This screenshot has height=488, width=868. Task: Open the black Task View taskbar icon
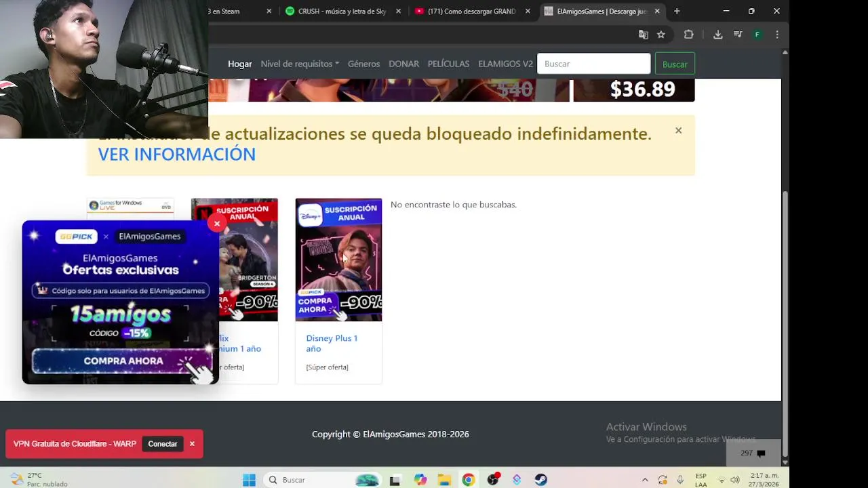pos(395,480)
